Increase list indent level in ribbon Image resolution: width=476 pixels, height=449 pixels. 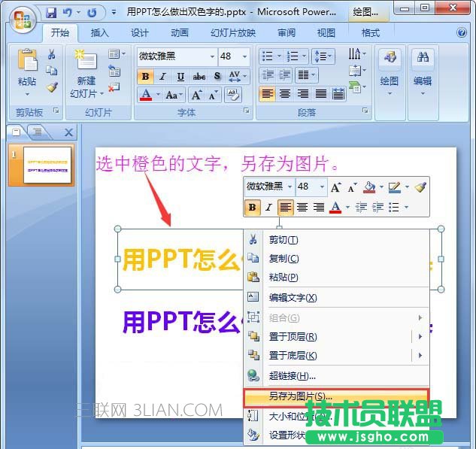(x=284, y=75)
